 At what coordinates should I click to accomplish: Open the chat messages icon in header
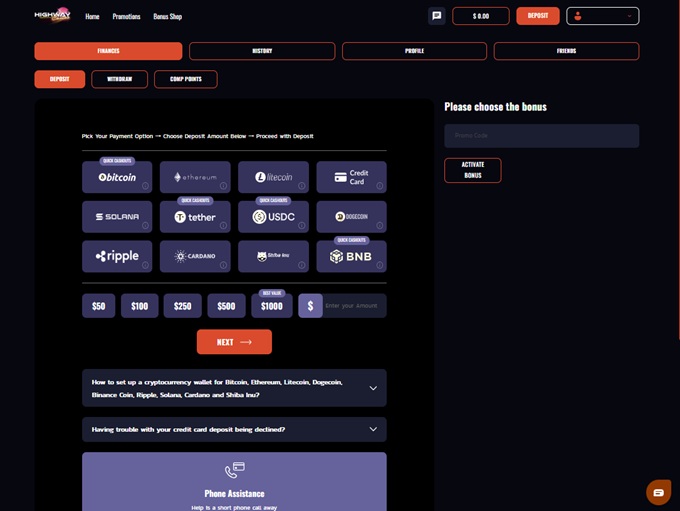(x=436, y=16)
